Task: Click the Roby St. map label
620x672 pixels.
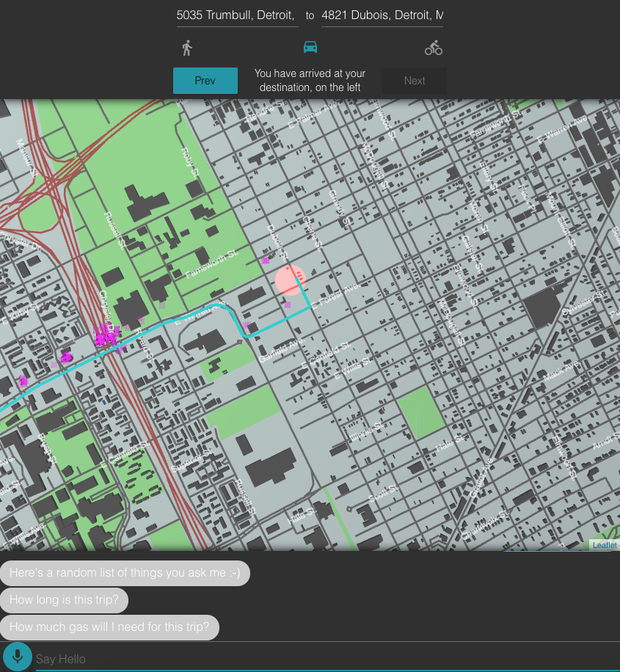Action: coord(190,163)
